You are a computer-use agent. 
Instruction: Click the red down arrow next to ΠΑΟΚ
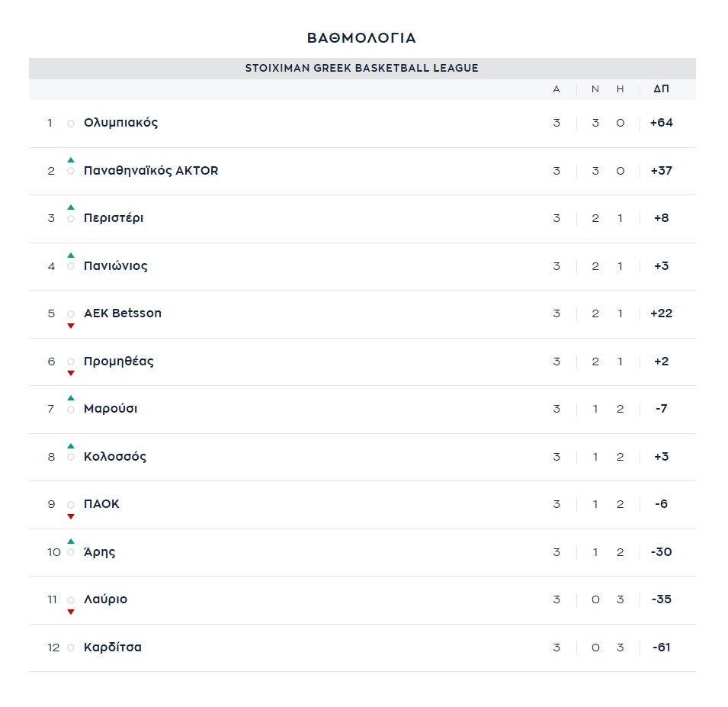pos(71,516)
